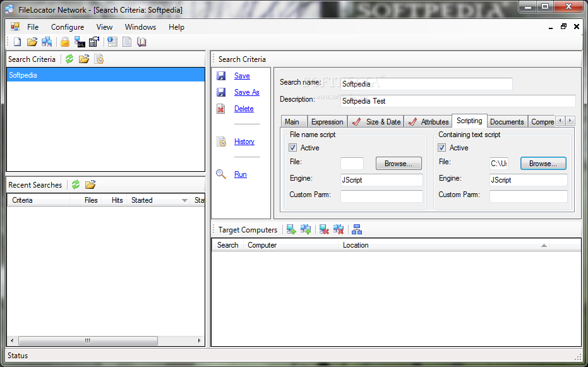The height and width of the screenshot is (367, 588).
Task: Open the help book toolbar icon
Action: (141, 42)
